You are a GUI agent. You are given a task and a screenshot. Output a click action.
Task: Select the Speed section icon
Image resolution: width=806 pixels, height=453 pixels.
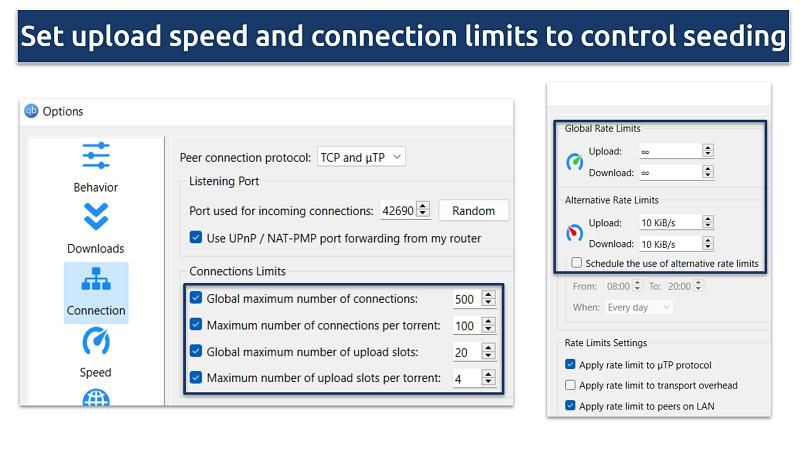(96, 342)
